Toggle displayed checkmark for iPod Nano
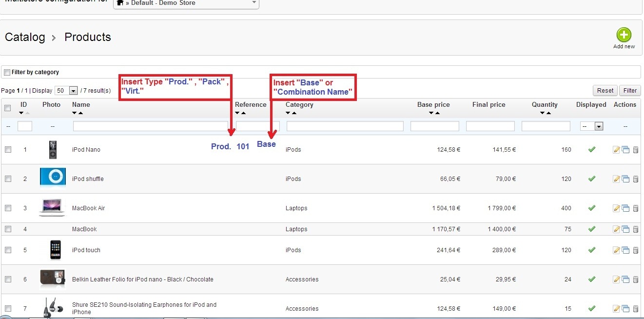 pos(591,149)
